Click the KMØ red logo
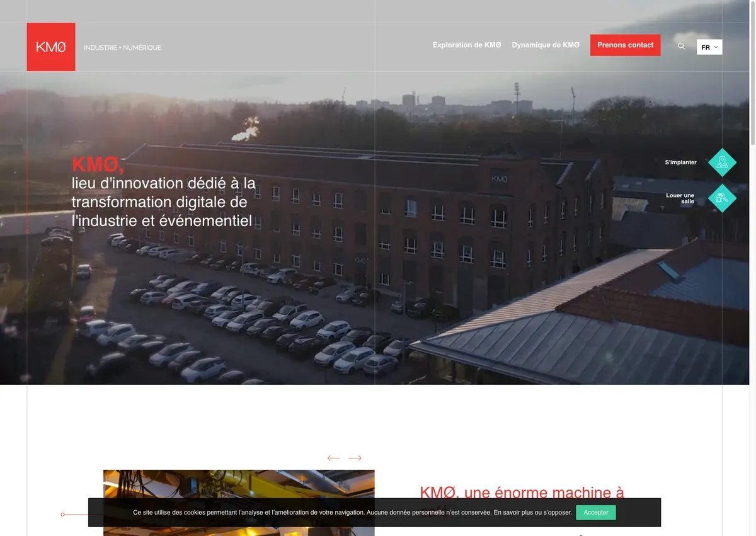 click(51, 47)
